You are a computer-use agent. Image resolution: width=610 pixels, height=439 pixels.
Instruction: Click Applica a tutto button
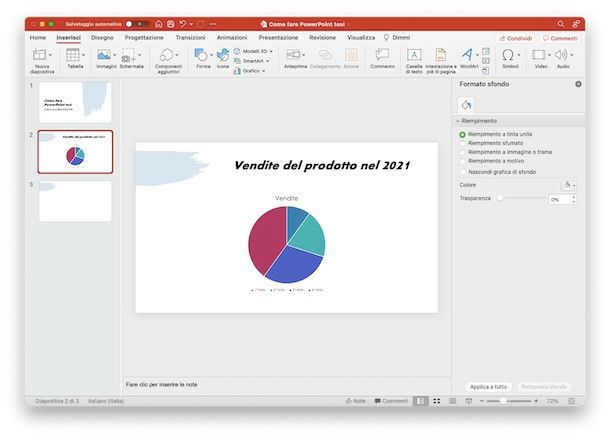pyautogui.click(x=488, y=387)
